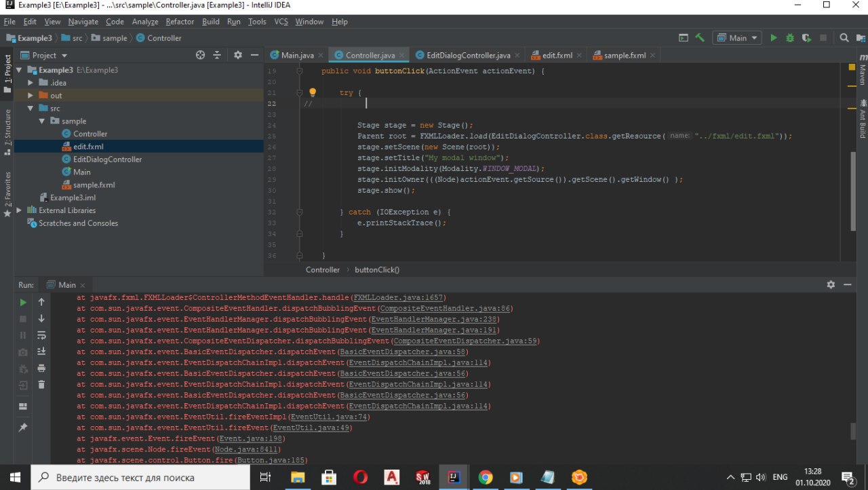Image resolution: width=868 pixels, height=490 pixels.
Task: Switch to the Main.java tab
Action: (x=296, y=56)
